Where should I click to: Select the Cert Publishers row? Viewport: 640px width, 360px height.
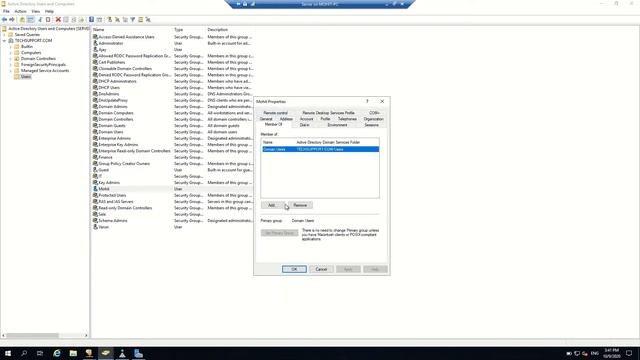point(173,62)
